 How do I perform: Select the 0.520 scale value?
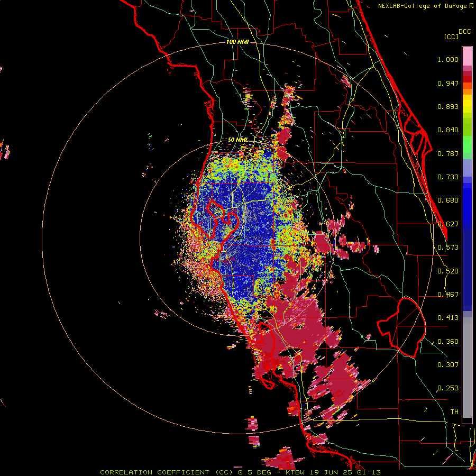(448, 271)
